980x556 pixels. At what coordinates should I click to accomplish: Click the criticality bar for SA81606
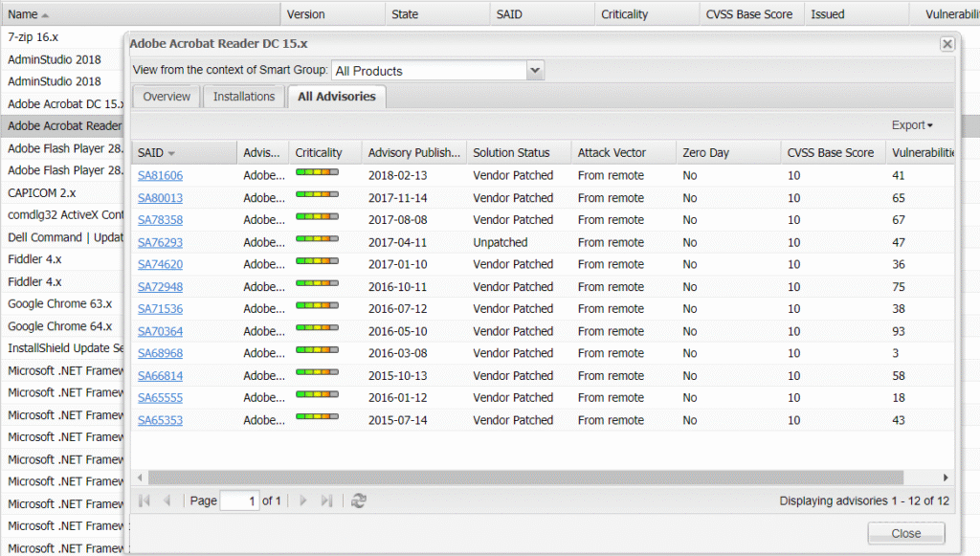(317, 172)
